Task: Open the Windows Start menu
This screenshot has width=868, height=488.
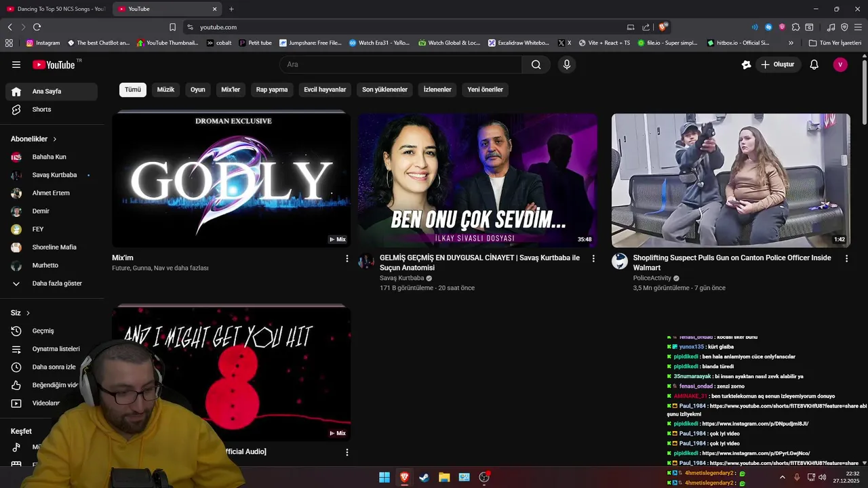Action: click(x=384, y=477)
